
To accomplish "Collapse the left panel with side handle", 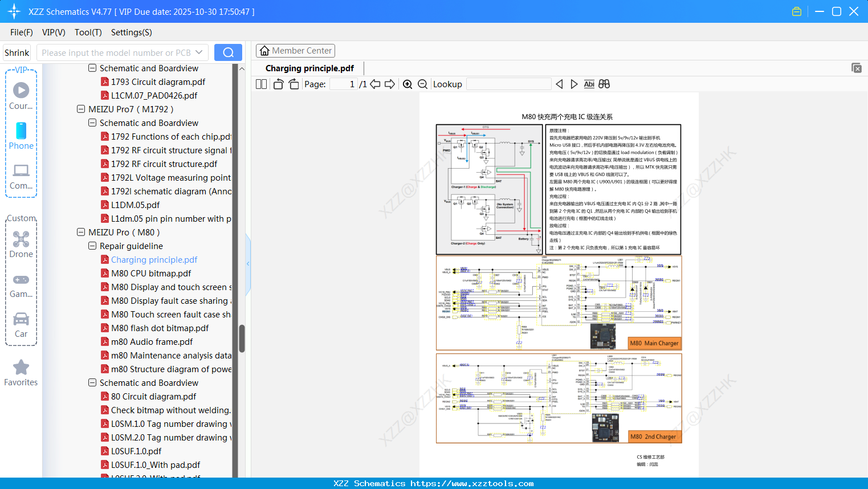I will click(x=248, y=263).
